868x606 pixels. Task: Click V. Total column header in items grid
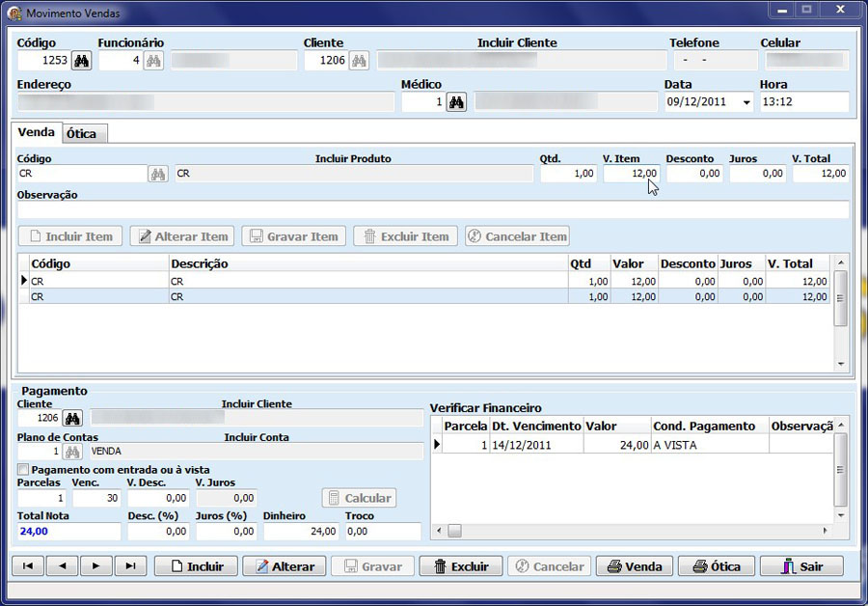[x=798, y=263]
